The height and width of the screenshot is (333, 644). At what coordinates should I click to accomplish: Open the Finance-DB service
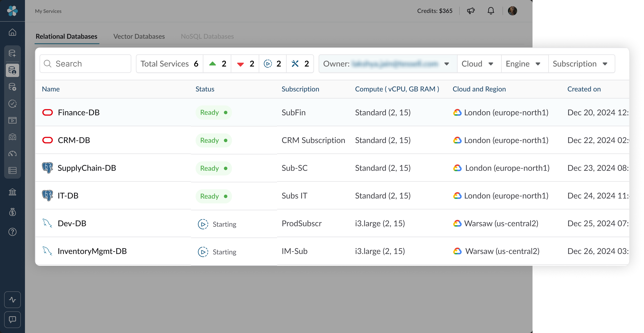79,113
